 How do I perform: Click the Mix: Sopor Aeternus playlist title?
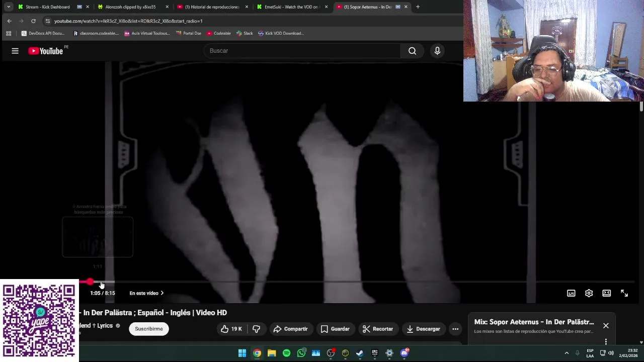click(534, 322)
